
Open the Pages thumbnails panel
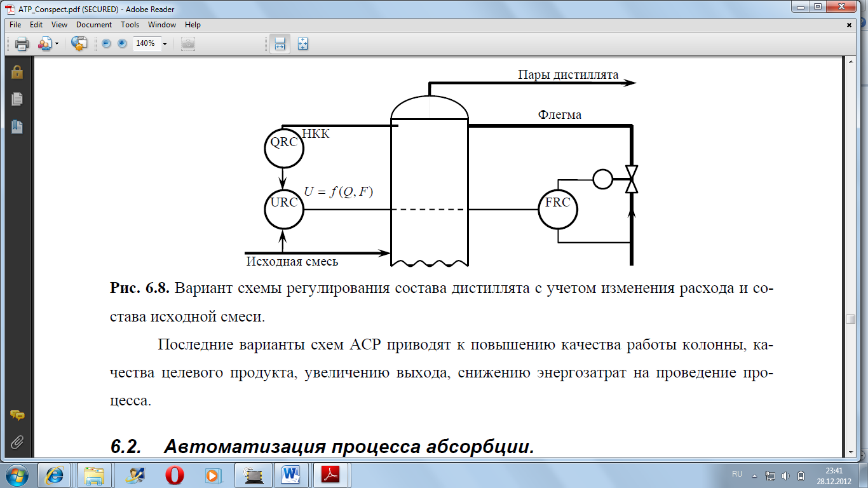tap(17, 99)
